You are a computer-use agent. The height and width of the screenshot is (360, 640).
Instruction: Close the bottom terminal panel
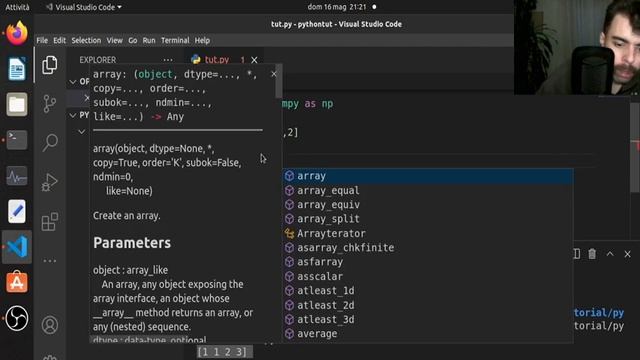[627, 254]
